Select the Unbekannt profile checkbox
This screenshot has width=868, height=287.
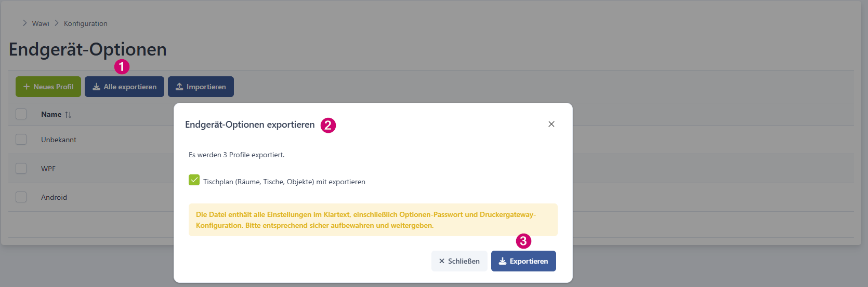pos(21,140)
